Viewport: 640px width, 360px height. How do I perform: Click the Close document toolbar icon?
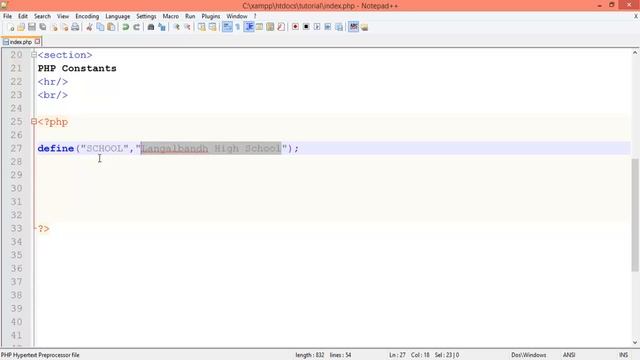(54, 27)
